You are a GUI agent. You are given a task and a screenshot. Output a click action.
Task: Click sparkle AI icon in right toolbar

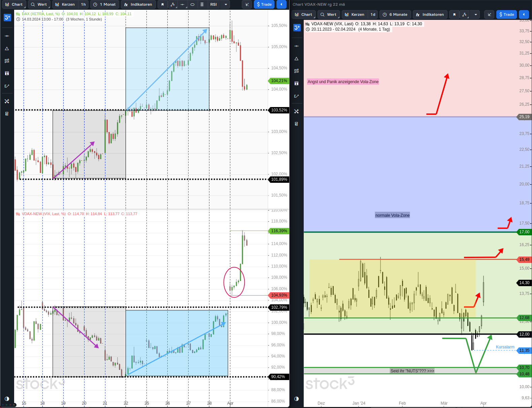(489, 14)
